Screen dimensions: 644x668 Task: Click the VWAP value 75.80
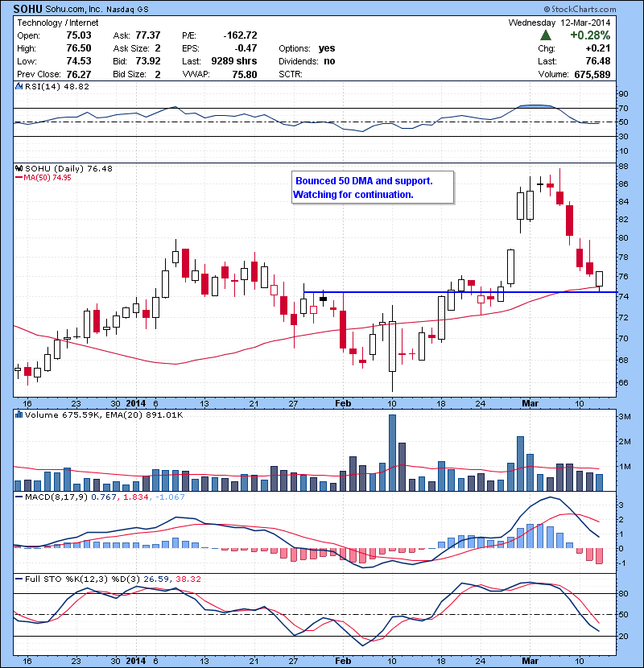click(x=245, y=74)
